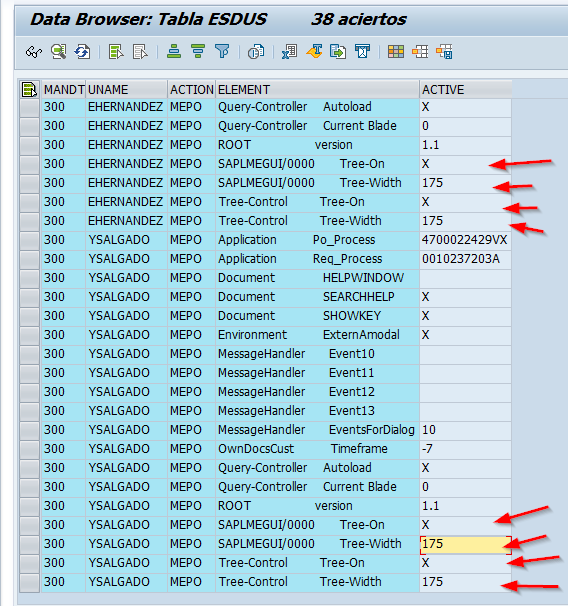Click the Display (glasses) toolbar icon
568x606 pixels.
(x=34, y=51)
